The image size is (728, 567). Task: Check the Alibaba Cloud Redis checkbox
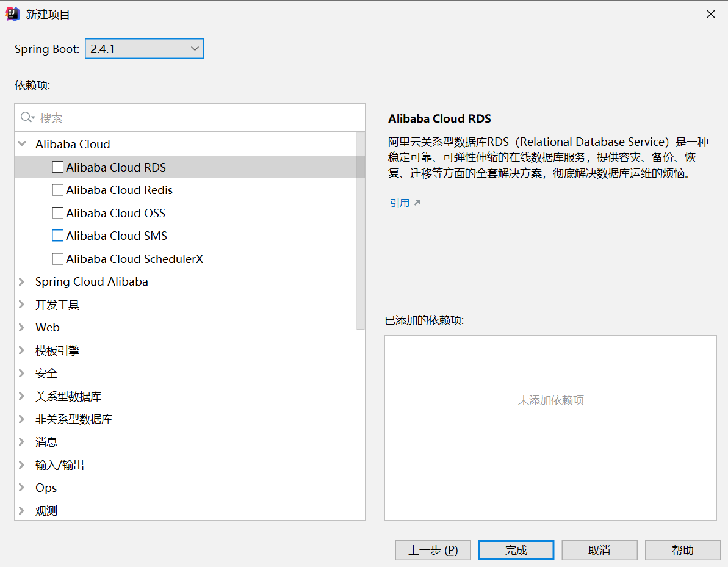click(57, 190)
